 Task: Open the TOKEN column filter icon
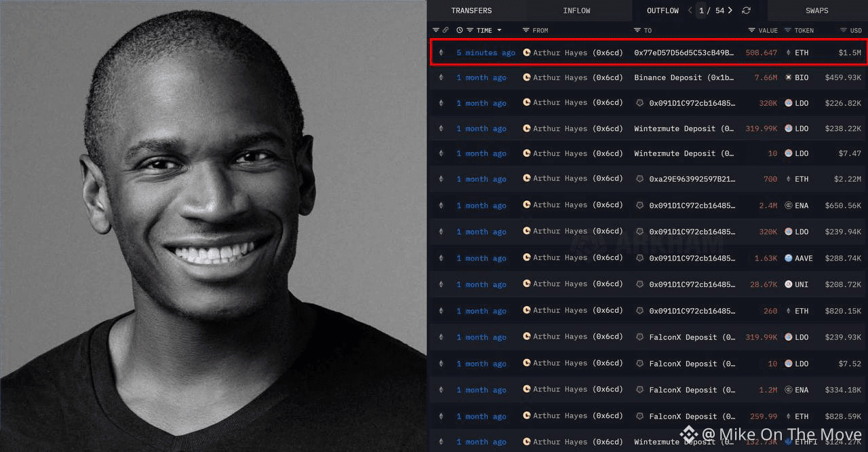[788, 30]
